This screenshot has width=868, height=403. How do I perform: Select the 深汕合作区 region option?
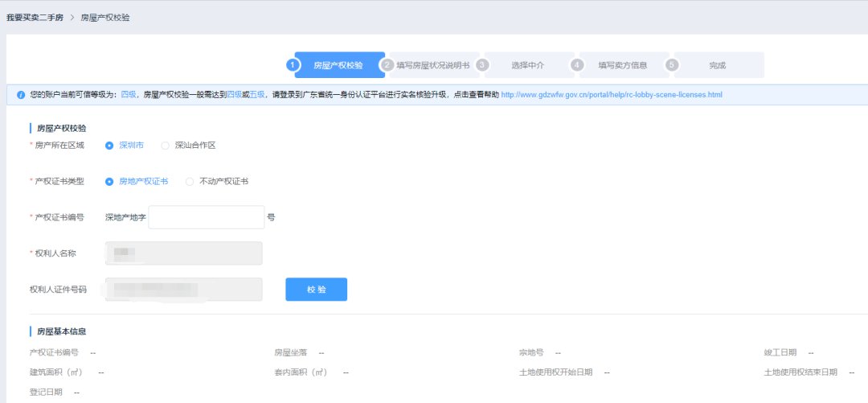[x=166, y=146]
